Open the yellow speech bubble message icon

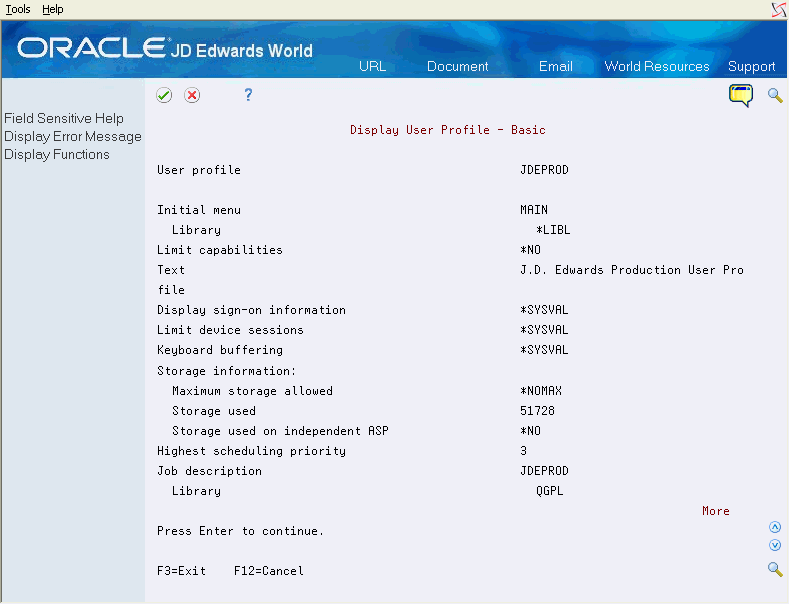coord(741,96)
